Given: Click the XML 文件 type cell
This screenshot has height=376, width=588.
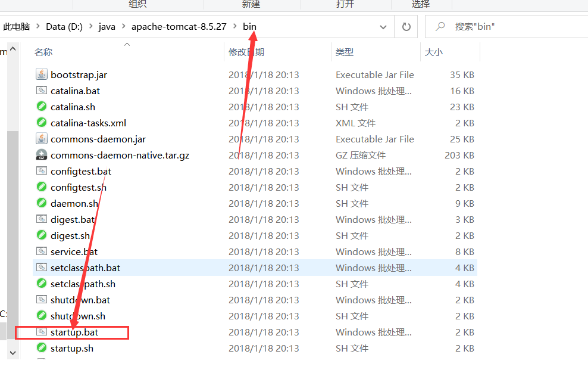Looking at the screenshot, I should [355, 123].
